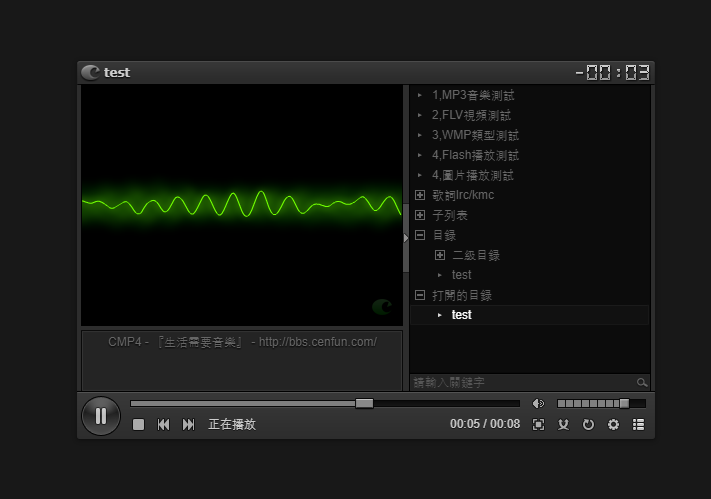Open the settings gear icon
The image size is (711, 499).
coord(613,425)
